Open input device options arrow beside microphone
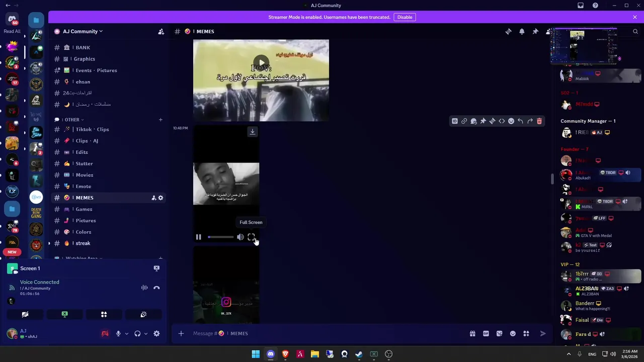Image resolution: width=644 pixels, height=362 pixels. [x=126, y=333]
